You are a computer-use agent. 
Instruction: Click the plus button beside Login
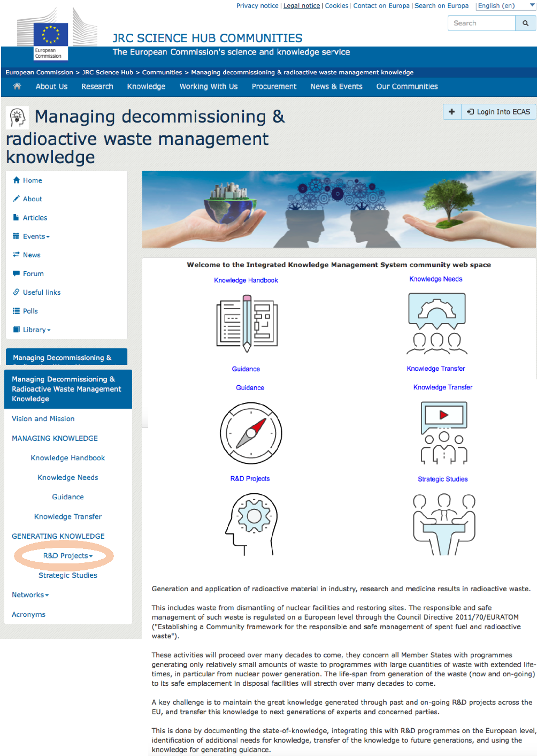pos(452,112)
